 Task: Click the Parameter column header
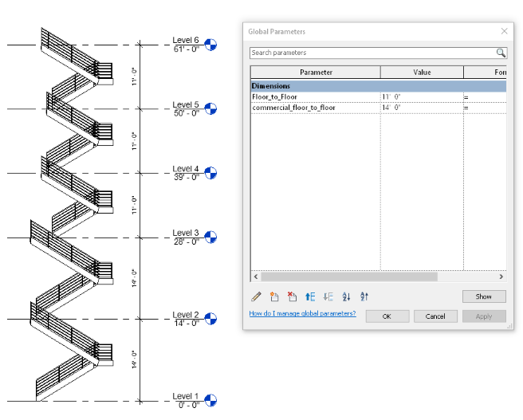pyautogui.click(x=316, y=73)
